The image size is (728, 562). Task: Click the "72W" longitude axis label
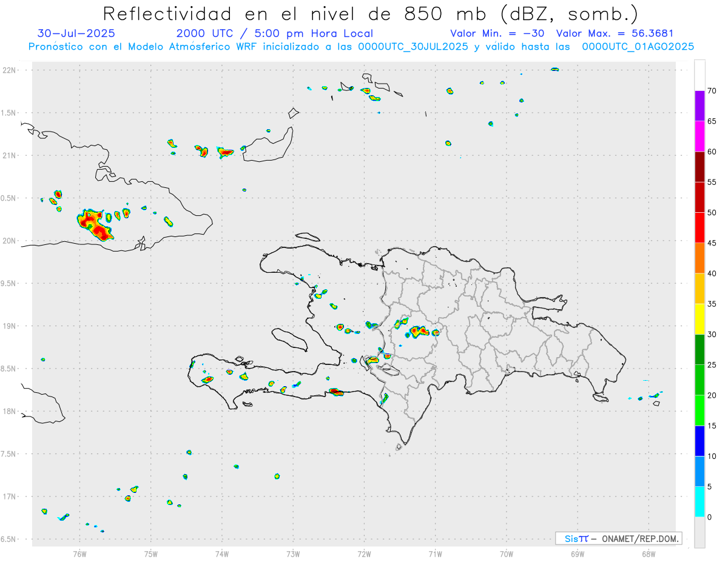point(365,554)
